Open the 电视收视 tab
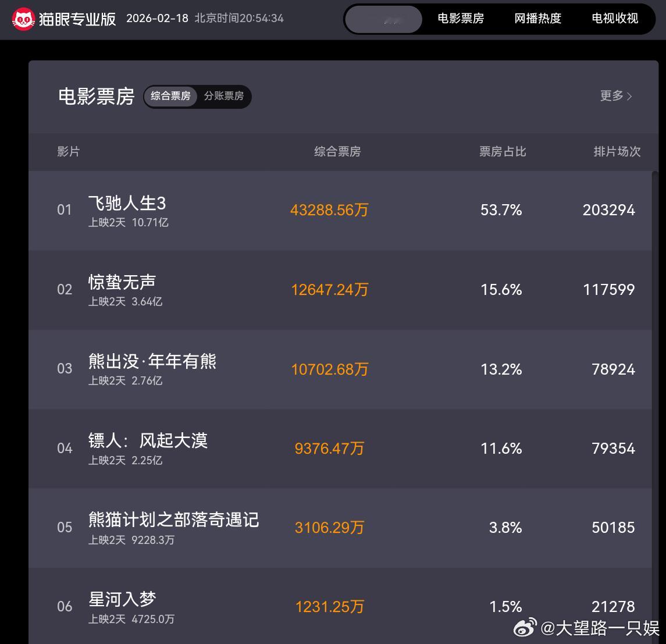Image resolution: width=666 pixels, height=644 pixels. (614, 19)
